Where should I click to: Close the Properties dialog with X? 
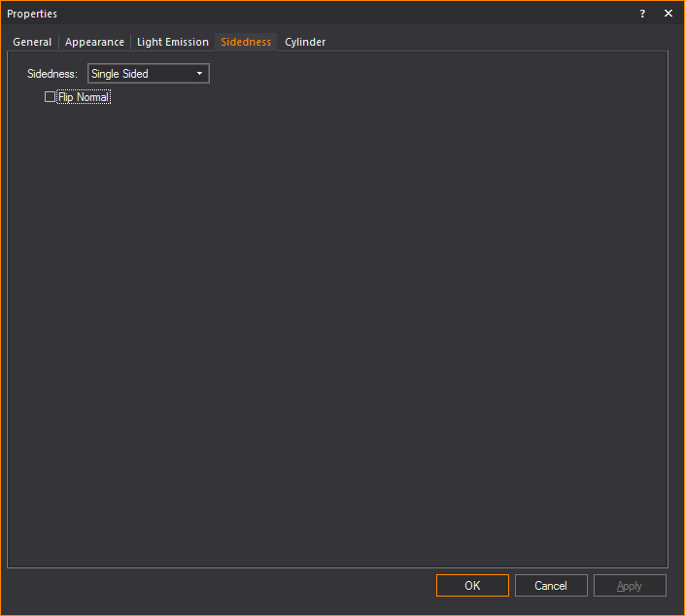(668, 14)
